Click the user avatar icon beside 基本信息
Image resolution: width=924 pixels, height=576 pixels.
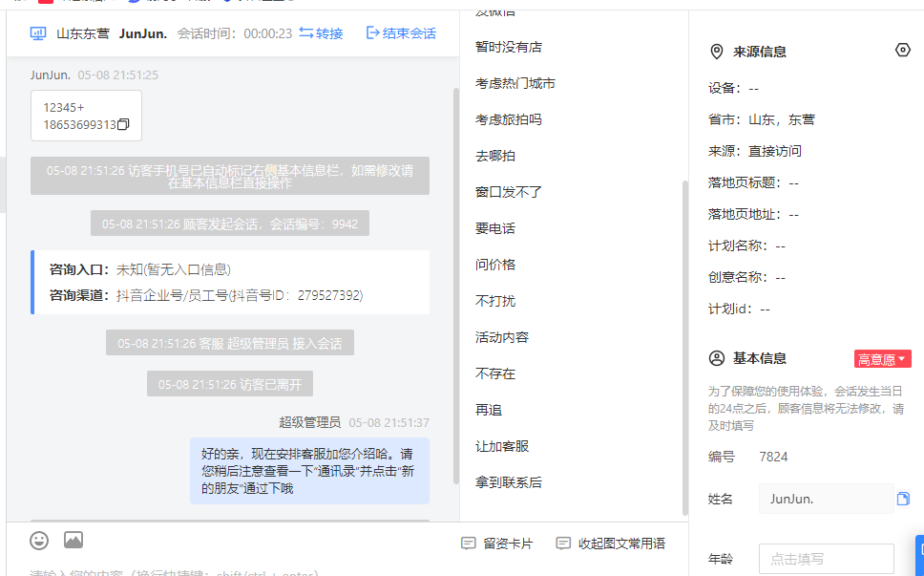[717, 358]
